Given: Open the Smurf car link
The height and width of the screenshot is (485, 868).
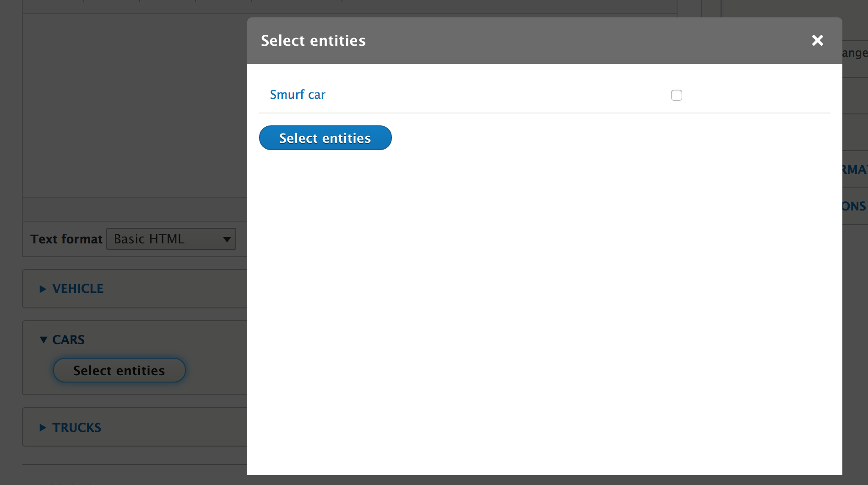Looking at the screenshot, I should [298, 95].
